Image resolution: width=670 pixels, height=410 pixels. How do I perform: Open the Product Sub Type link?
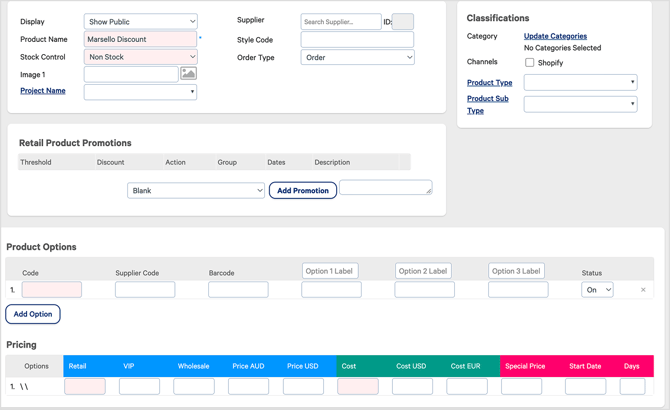point(488,104)
